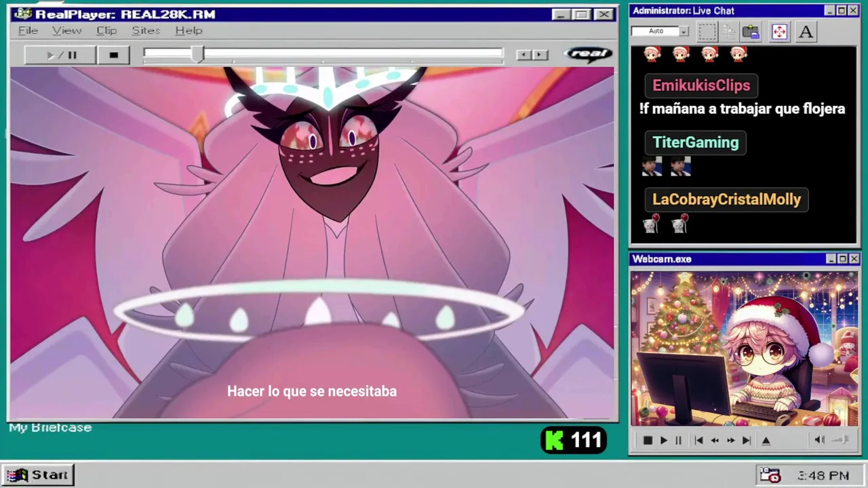This screenshot has height=488, width=868.
Task: Open the Start menu
Action: [x=38, y=475]
